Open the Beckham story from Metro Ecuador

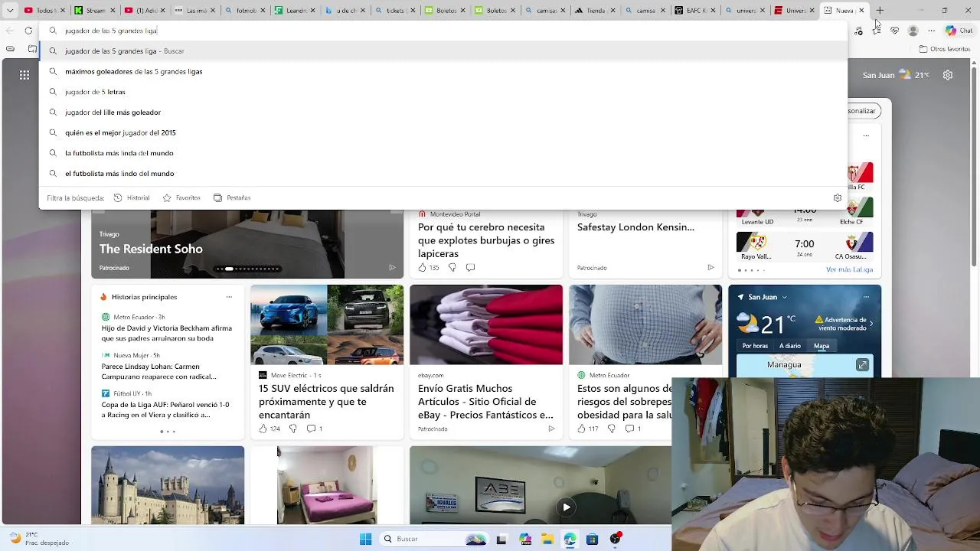(x=166, y=333)
